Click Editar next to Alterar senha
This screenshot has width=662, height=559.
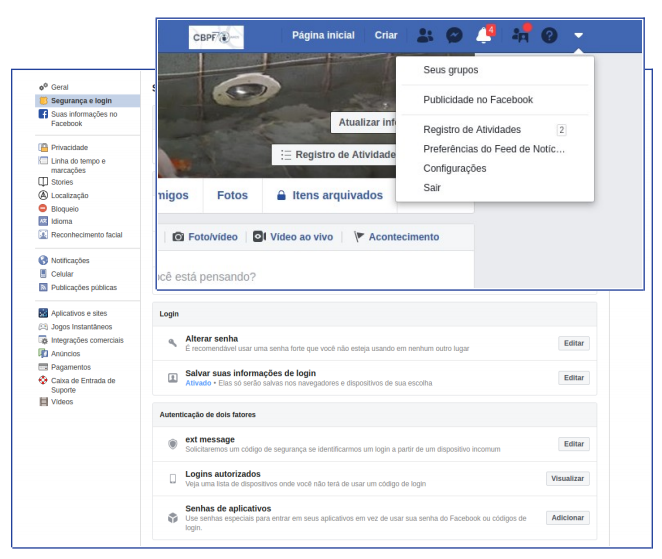[573, 343]
